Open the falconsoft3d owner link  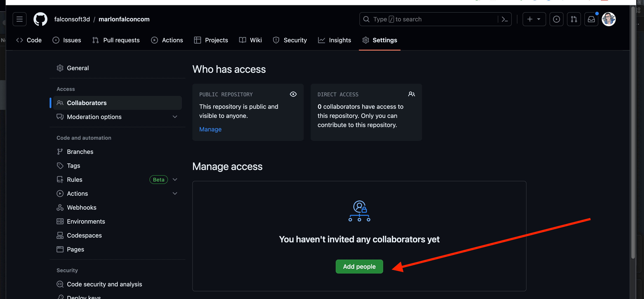[72, 19]
